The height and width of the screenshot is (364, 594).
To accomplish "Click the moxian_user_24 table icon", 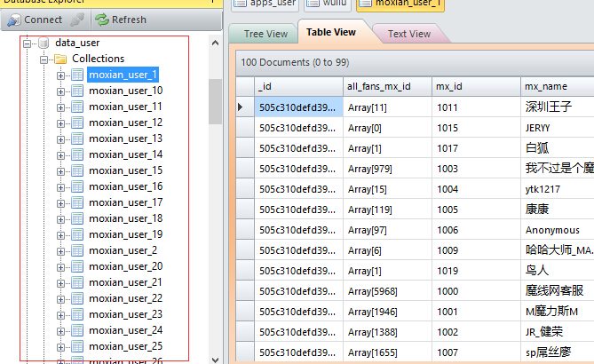I will pyautogui.click(x=77, y=330).
